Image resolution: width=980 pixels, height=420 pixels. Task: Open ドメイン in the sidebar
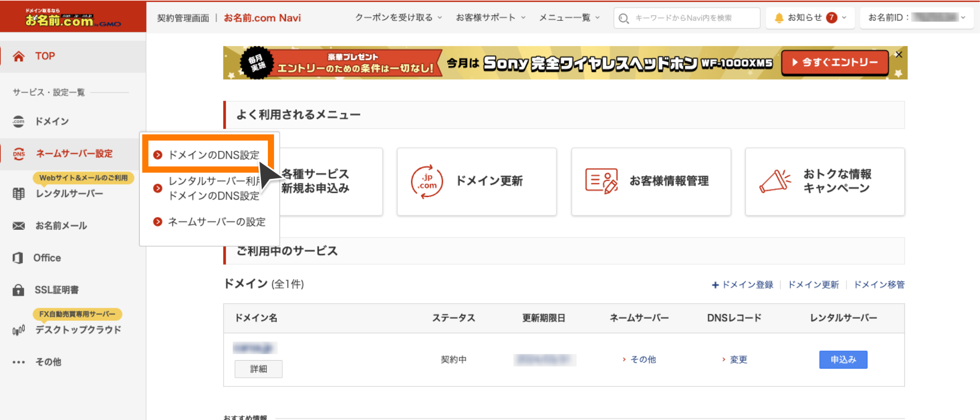point(51,121)
